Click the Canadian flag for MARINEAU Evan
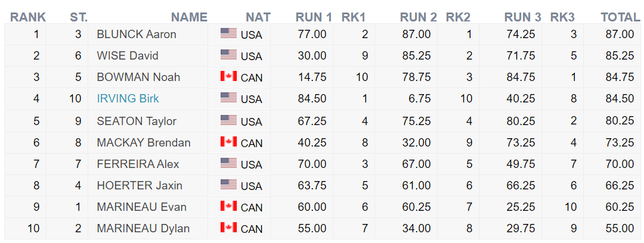The height and width of the screenshot is (243, 644). pos(228,206)
